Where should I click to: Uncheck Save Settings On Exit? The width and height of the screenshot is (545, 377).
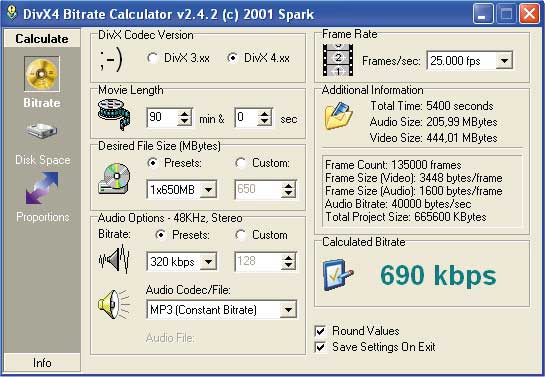[320, 347]
